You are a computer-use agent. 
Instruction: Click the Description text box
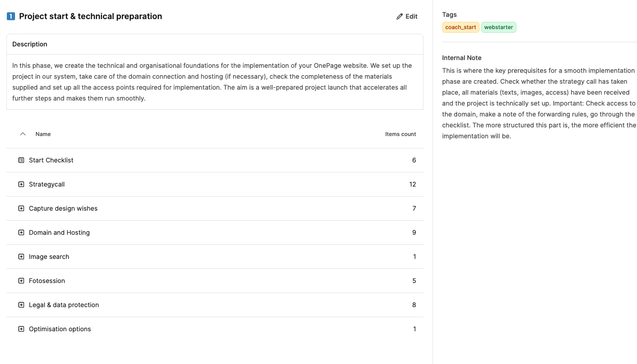click(214, 82)
